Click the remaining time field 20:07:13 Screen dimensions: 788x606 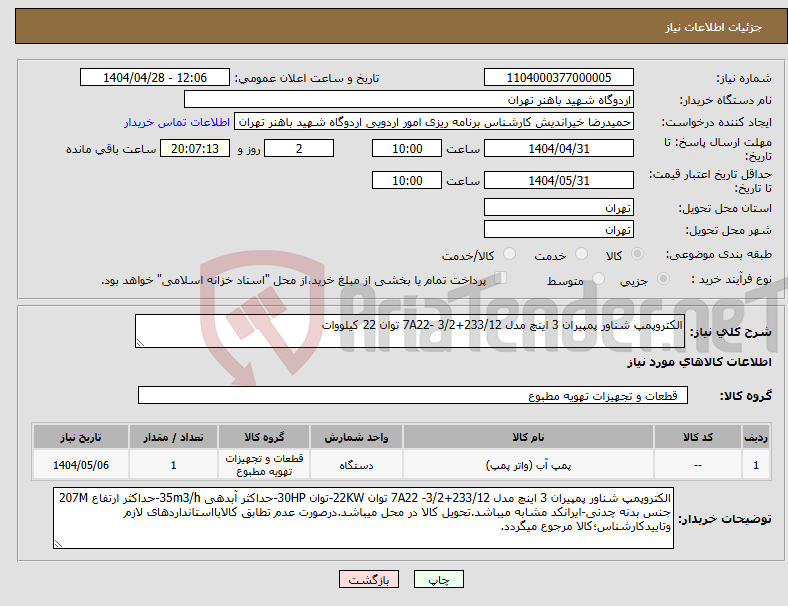click(x=195, y=149)
